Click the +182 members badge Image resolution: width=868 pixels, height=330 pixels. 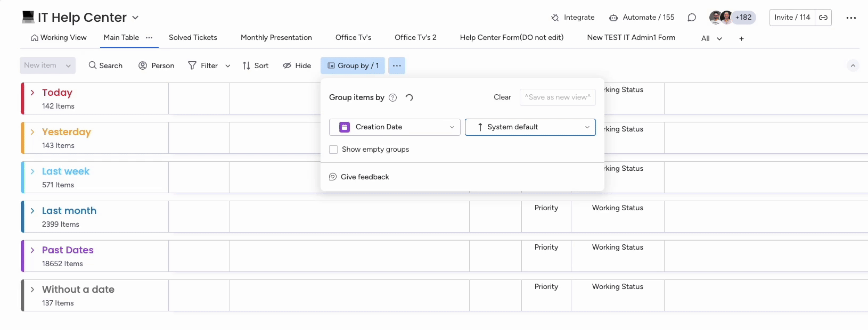[743, 18]
